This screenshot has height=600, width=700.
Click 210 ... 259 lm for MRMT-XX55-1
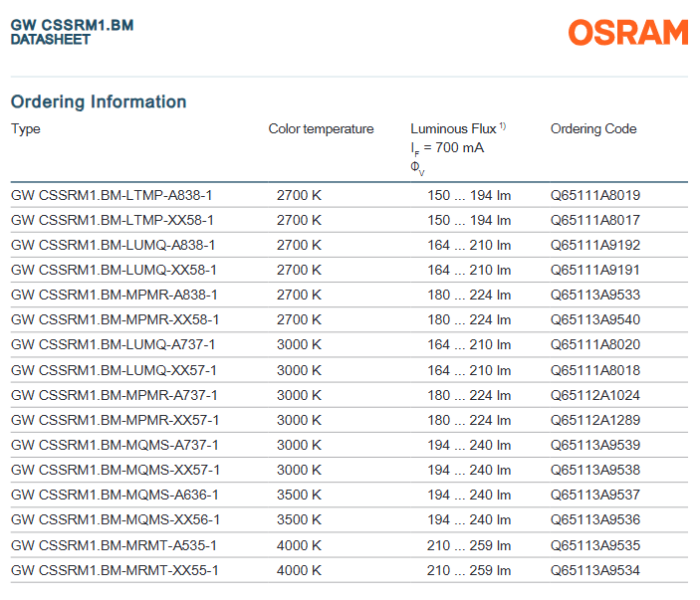click(469, 571)
